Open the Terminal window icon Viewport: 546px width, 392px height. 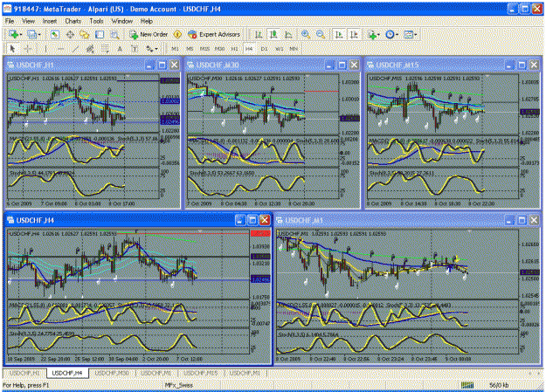tap(100, 34)
